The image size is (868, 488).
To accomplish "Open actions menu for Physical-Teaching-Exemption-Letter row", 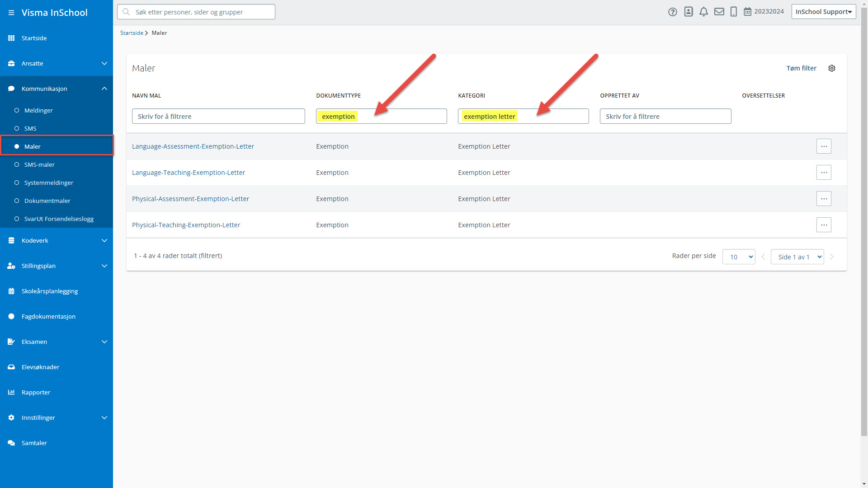I will (x=824, y=225).
